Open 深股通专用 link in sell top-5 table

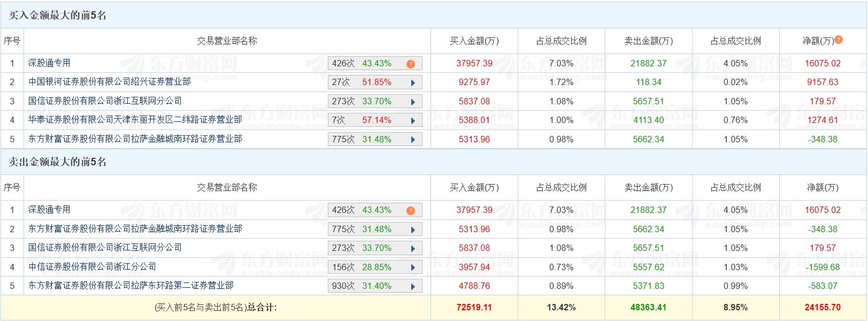(49, 210)
